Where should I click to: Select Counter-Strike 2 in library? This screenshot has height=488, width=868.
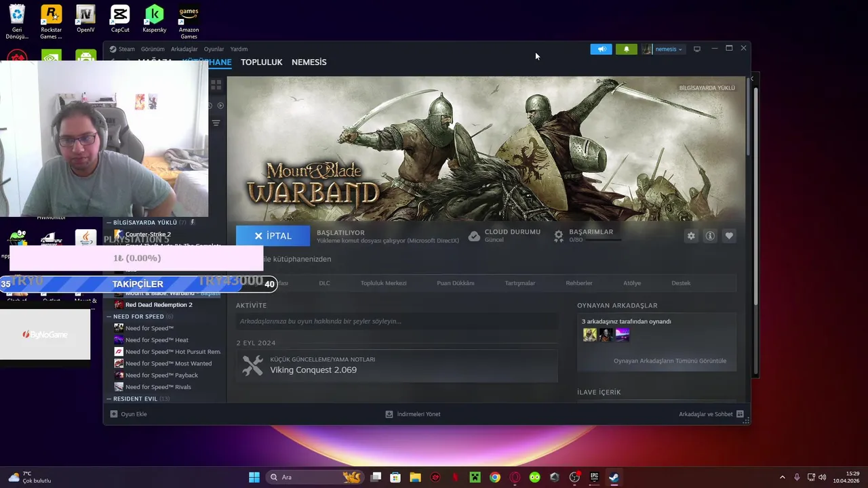pos(148,235)
